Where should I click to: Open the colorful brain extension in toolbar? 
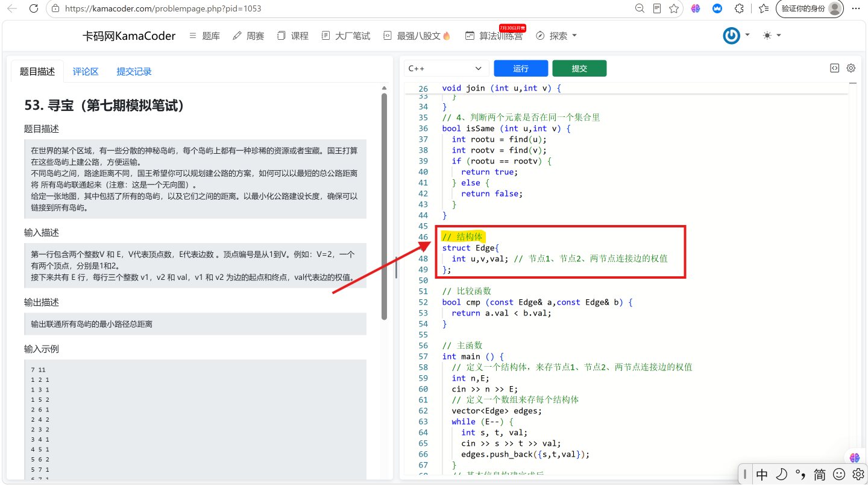point(696,8)
